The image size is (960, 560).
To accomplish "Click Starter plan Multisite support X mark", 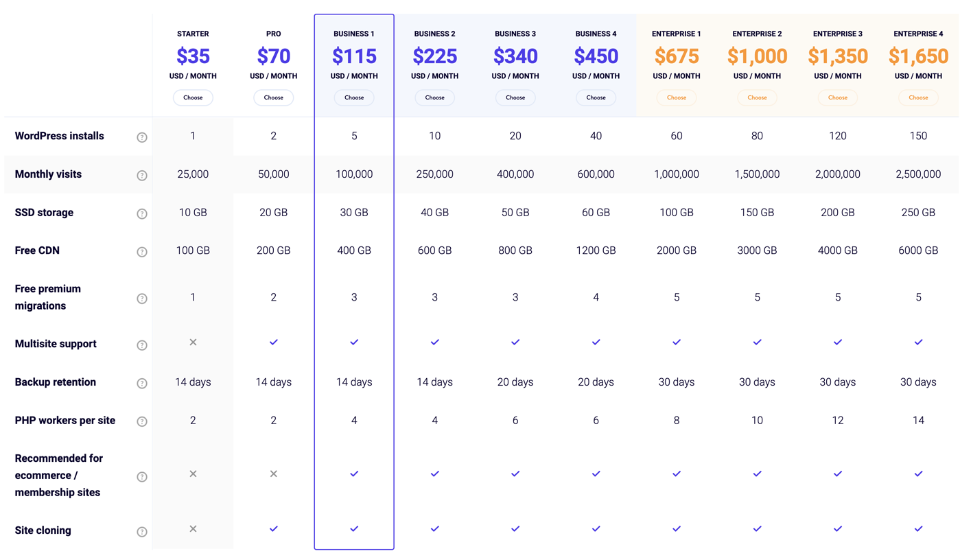I will tap(193, 342).
